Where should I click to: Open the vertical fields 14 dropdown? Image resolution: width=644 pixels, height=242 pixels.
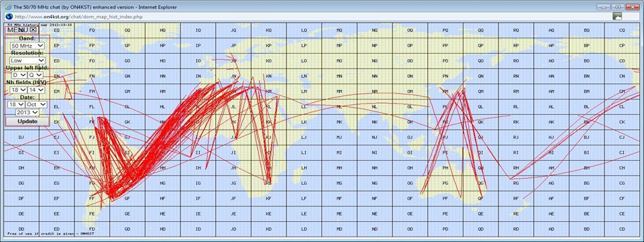click(x=36, y=89)
